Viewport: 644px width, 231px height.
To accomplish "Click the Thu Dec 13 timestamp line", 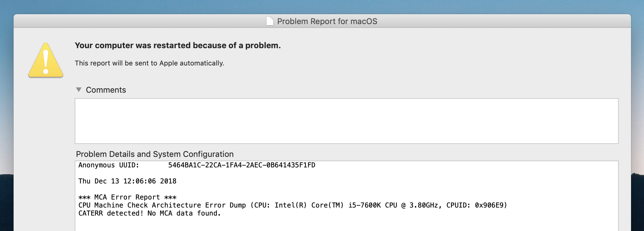I will (127, 181).
